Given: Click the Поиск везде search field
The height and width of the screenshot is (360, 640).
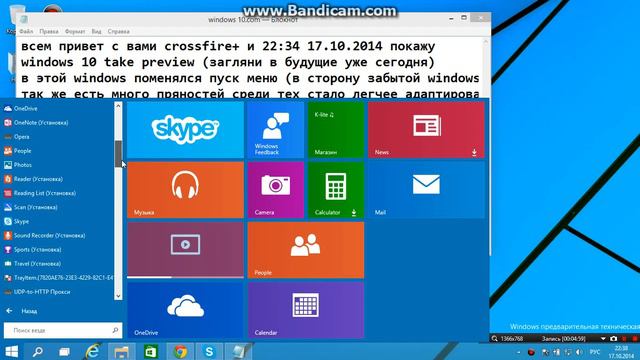Looking at the screenshot, I should click(x=63, y=330).
